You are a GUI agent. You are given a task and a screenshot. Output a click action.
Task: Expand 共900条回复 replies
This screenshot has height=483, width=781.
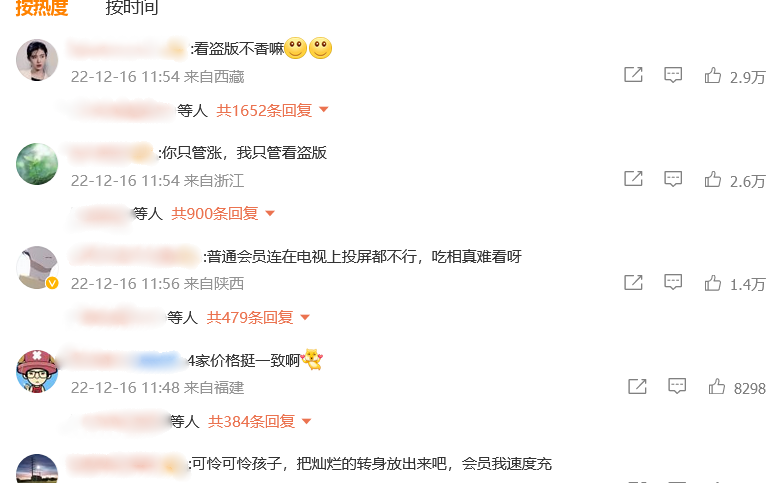(x=223, y=214)
